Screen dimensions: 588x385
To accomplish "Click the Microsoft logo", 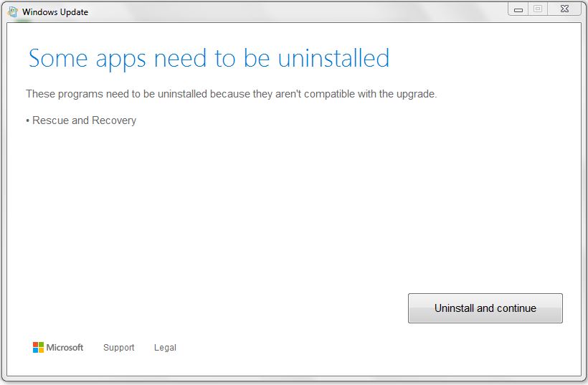I will (x=58, y=348).
